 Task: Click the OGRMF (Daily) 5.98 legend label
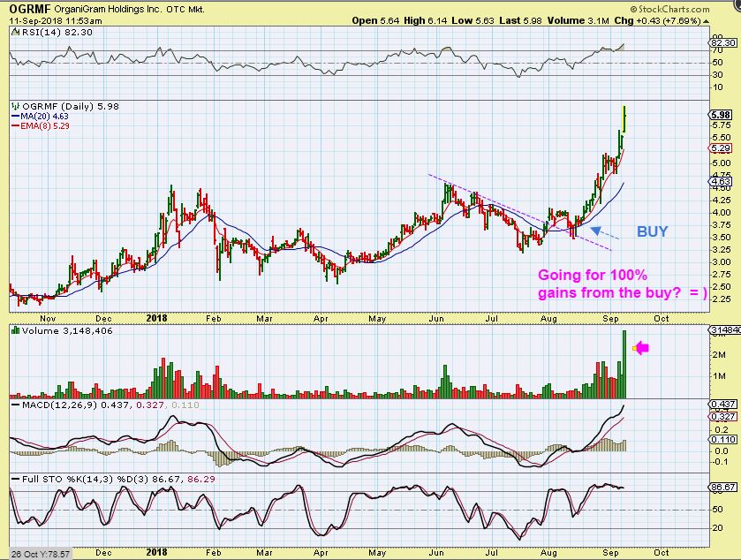coord(71,106)
